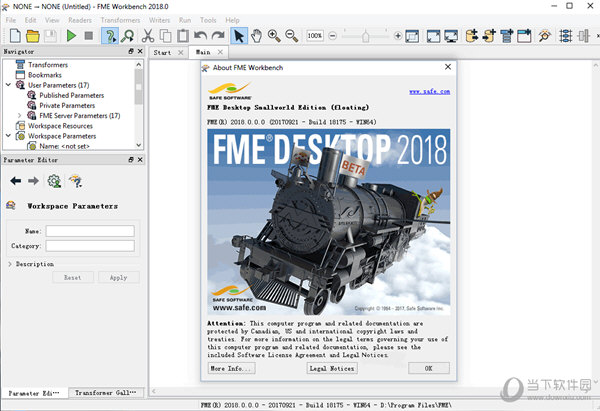Open the File menu
The height and width of the screenshot is (411, 600).
(x=11, y=20)
